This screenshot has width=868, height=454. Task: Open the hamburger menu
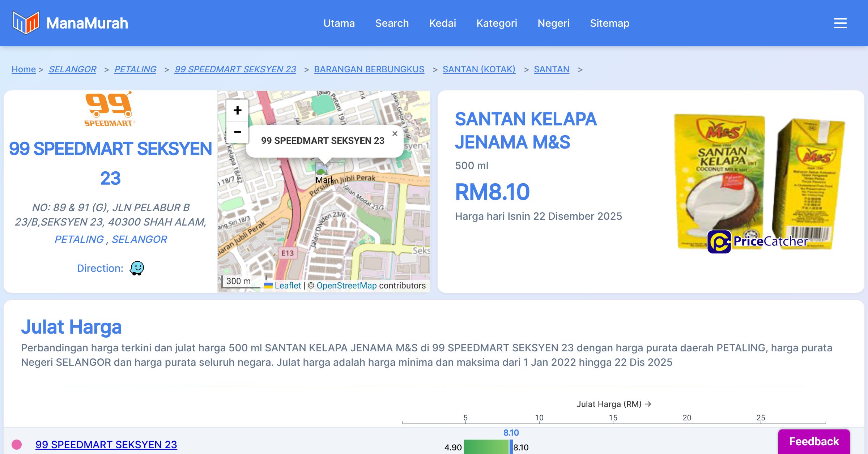click(840, 23)
